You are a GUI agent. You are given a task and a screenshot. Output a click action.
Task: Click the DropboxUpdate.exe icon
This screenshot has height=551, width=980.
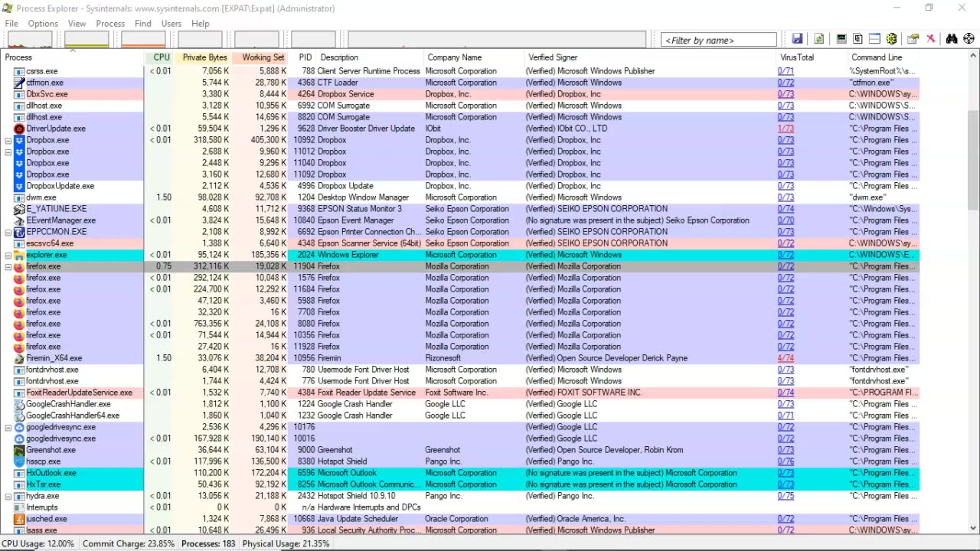pyautogui.click(x=20, y=186)
